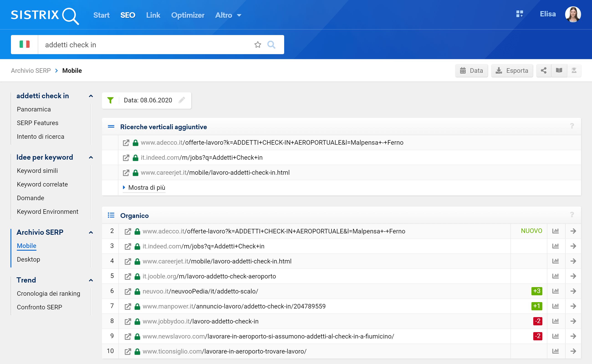Open the Optimizer tab
592x364 pixels.
click(188, 15)
